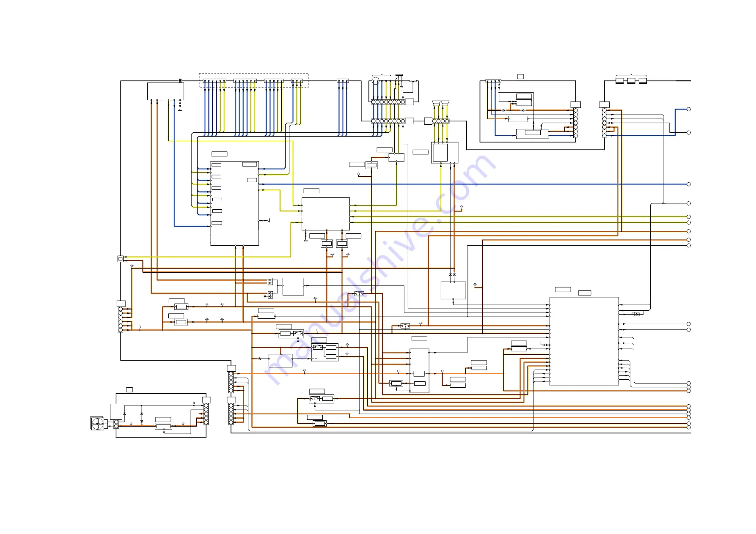Image resolution: width=756 pixels, height=534 pixels.
Task: Click the round multi-pin jack symbol
Action: [x=375, y=81]
